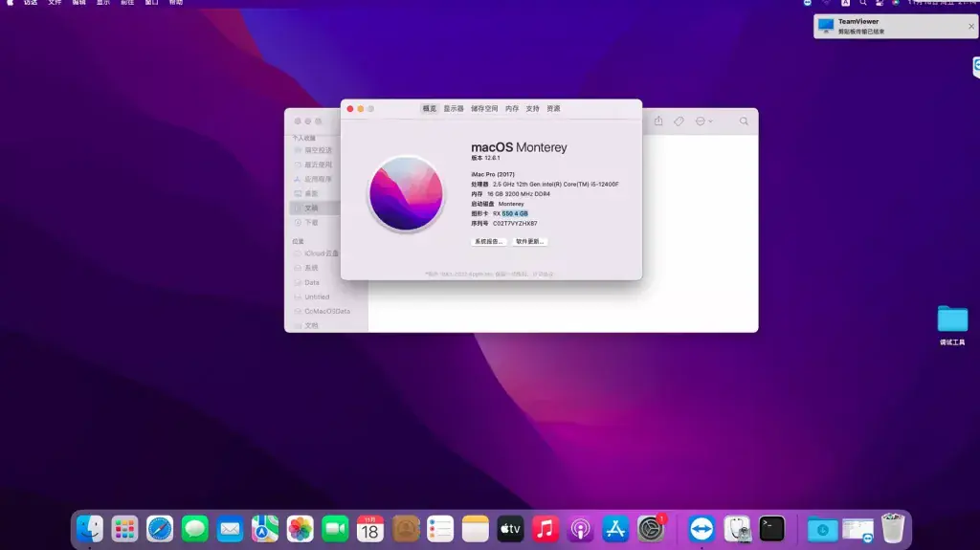Screen dimensions: 980x550
Task: Click the Share icon in Finder toolbar
Action: click(x=658, y=121)
